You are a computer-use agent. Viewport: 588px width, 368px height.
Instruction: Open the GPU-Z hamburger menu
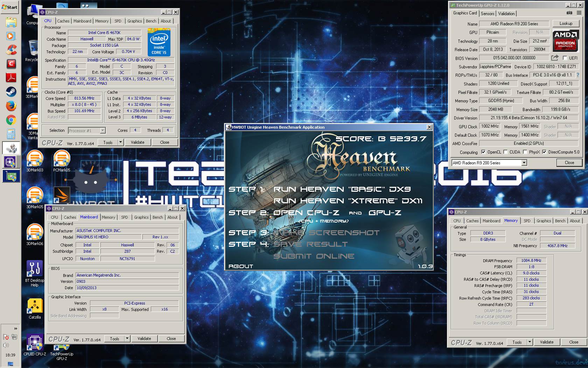pos(579,13)
